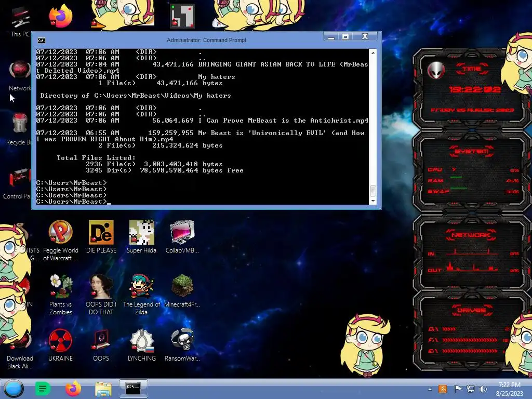The width and height of the screenshot is (532, 399).
Task: Click 'Directory of C:\Users\MrBeast\Videos\My haters' line
Action: click(x=136, y=96)
